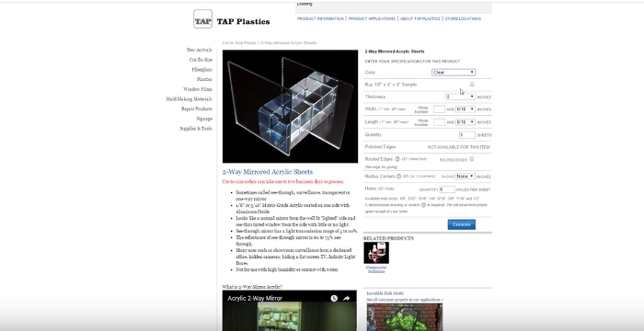Click the Holes quantity field

click(x=447, y=189)
